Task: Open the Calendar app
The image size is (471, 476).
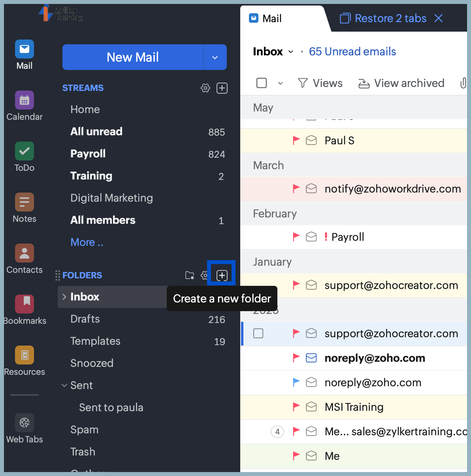Action: coord(24,106)
